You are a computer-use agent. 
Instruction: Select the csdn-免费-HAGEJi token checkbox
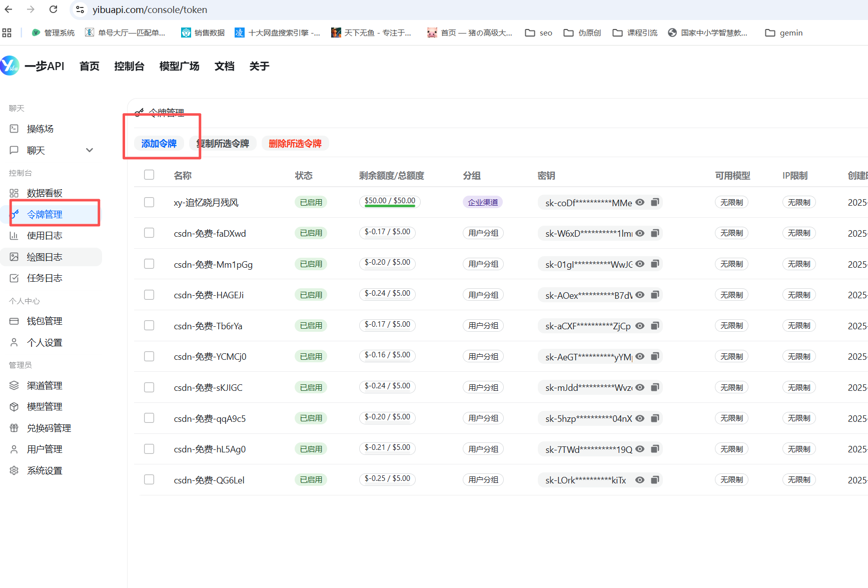point(149,295)
